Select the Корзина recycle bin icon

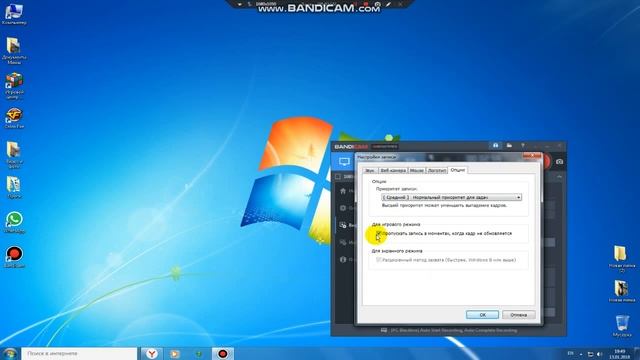[x=622, y=325]
